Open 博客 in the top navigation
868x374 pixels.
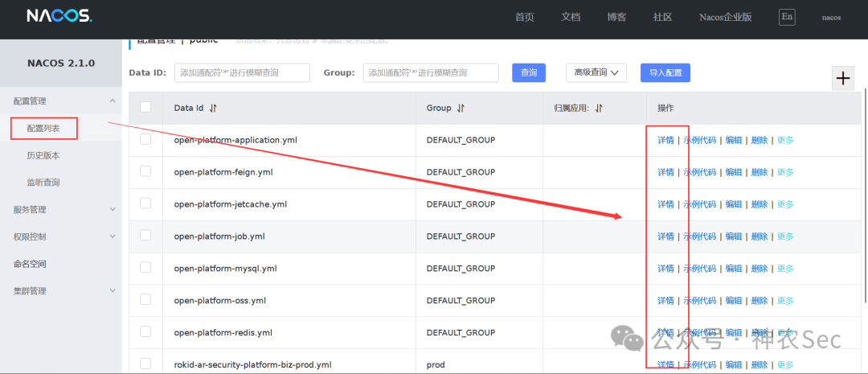point(616,17)
